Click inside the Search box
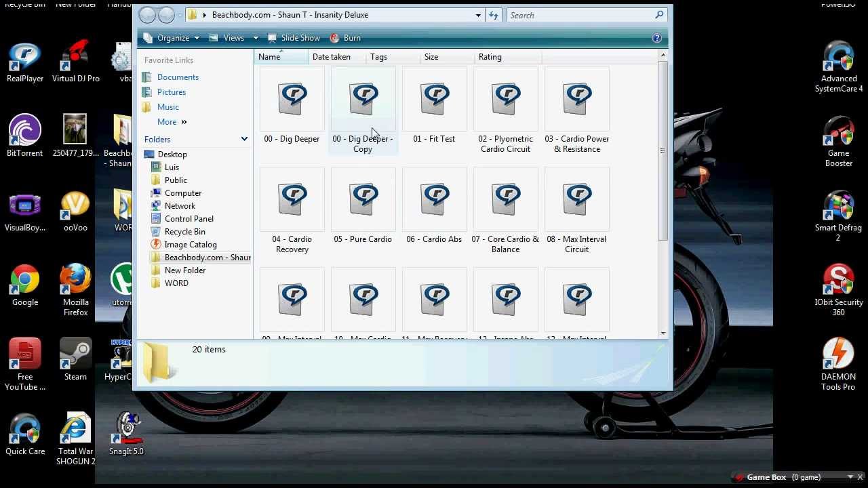This screenshot has height=488, width=868. [581, 15]
